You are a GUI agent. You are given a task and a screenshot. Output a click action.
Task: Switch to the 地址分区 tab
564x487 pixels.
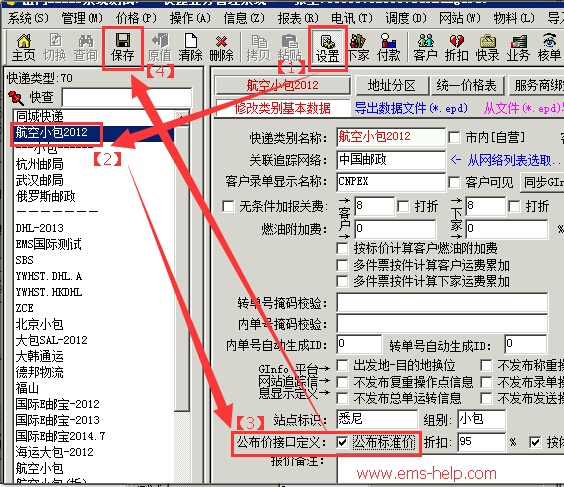(x=392, y=86)
